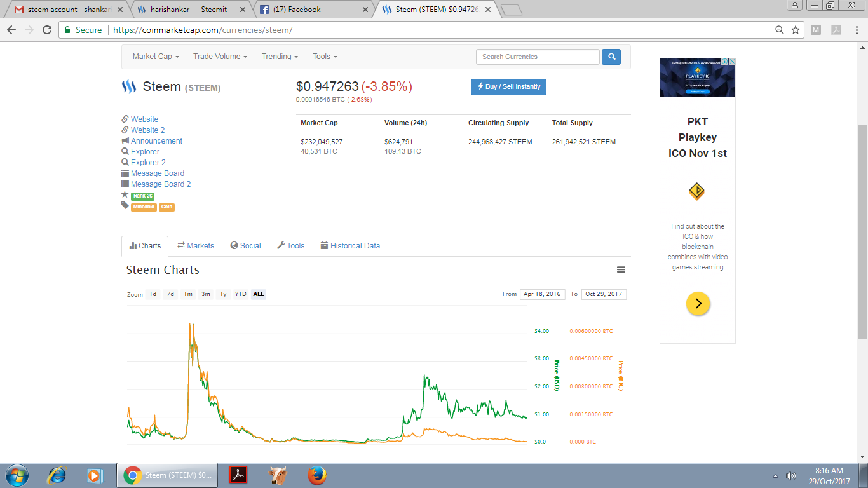The height and width of the screenshot is (488, 868).
Task: Click the browser Forward arrow
Action: click(x=29, y=30)
